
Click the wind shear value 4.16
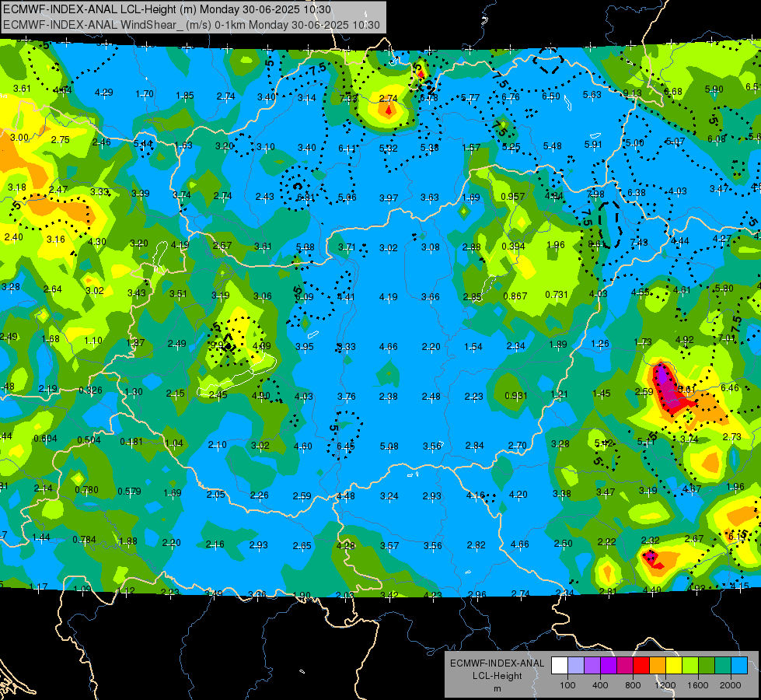pyautogui.click(x=475, y=495)
